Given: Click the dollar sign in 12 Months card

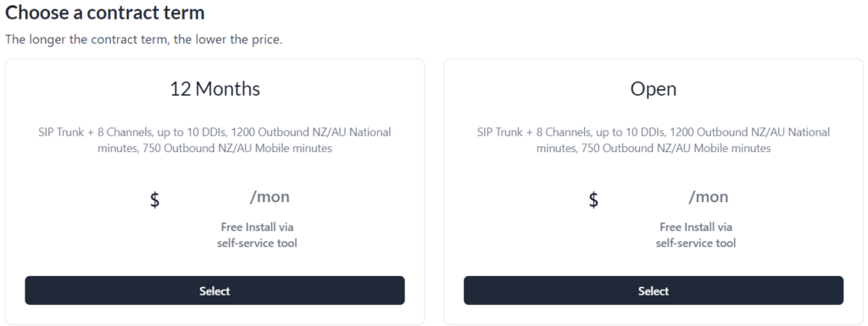Looking at the screenshot, I should click(155, 199).
